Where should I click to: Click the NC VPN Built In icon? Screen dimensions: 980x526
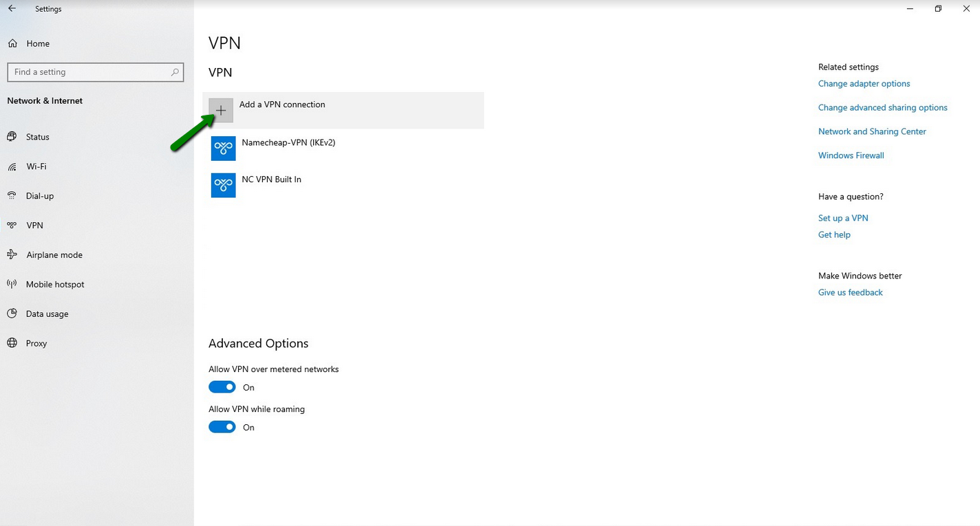coord(224,185)
